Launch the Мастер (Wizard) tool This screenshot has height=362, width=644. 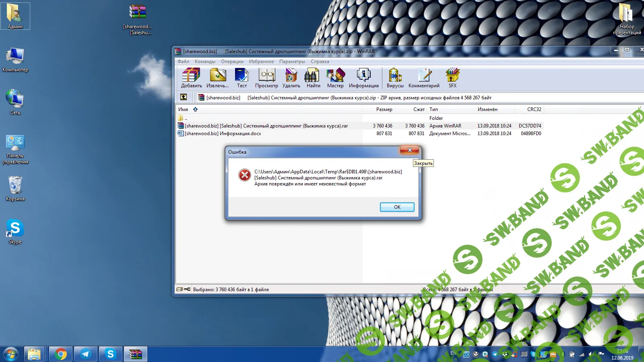point(335,78)
